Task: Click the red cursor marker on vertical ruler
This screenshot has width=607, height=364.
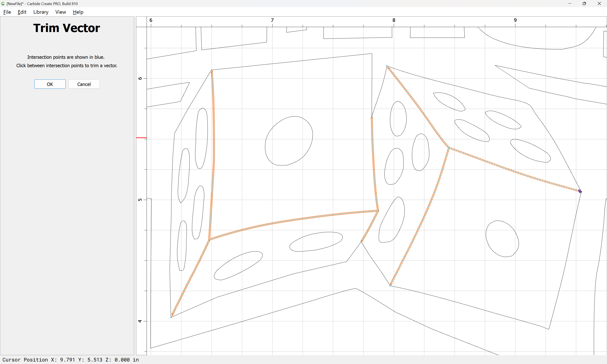Action: pyautogui.click(x=141, y=138)
